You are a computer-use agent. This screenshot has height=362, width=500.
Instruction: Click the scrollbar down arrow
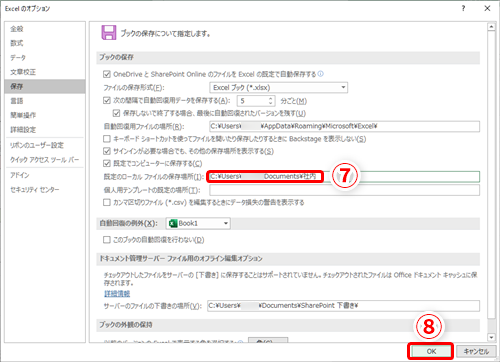[x=491, y=337]
